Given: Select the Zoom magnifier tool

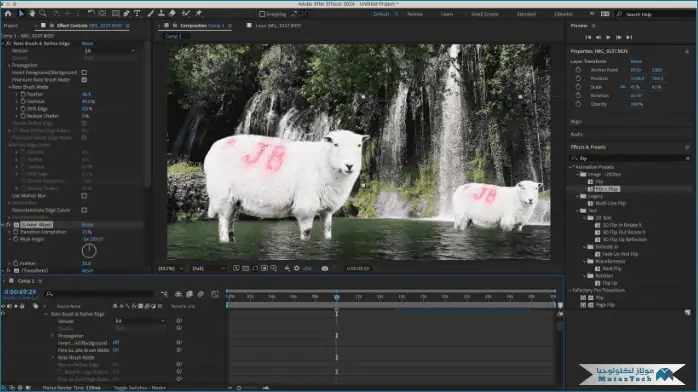Looking at the screenshot, I should (43, 14).
